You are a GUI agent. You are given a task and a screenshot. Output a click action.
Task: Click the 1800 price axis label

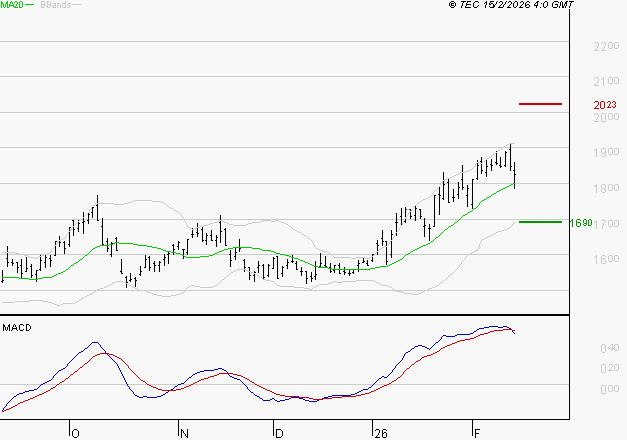(x=606, y=188)
